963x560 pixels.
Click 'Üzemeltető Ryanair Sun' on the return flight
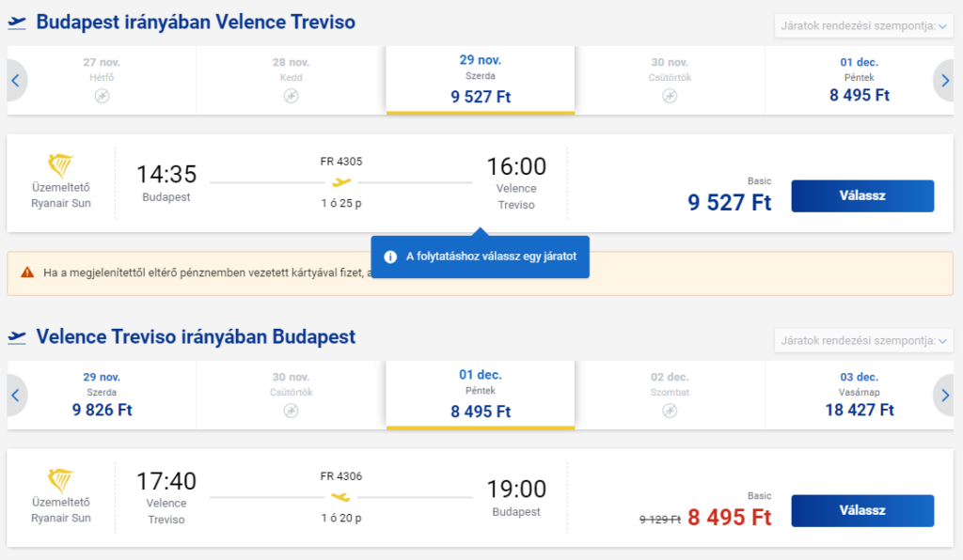click(61, 509)
